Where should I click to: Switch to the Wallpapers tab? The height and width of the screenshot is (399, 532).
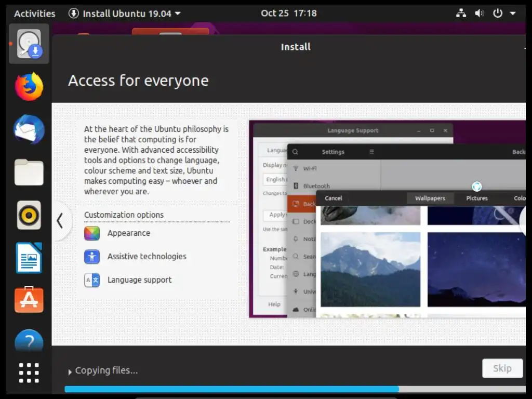click(x=430, y=198)
